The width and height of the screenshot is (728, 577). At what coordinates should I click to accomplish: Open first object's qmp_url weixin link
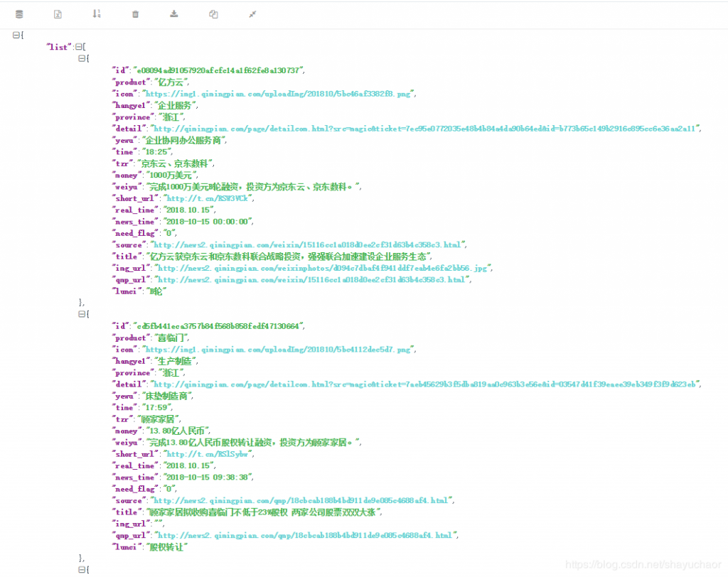[x=313, y=279]
